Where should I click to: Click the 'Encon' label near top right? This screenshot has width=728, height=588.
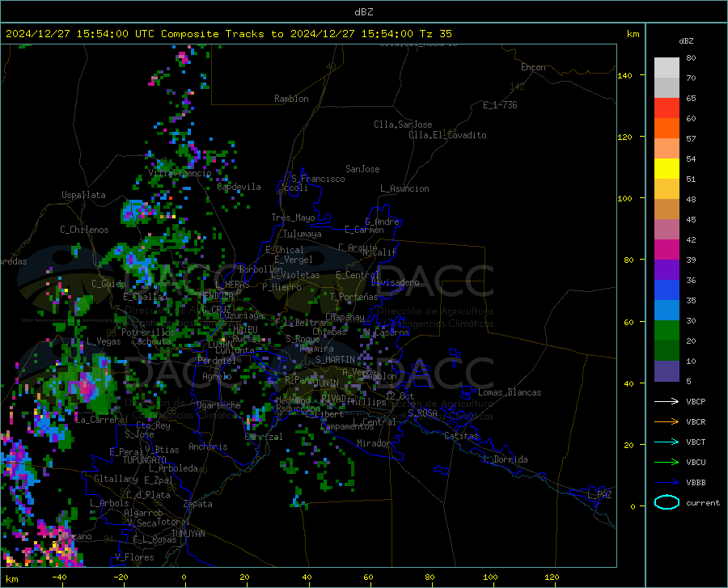point(533,67)
